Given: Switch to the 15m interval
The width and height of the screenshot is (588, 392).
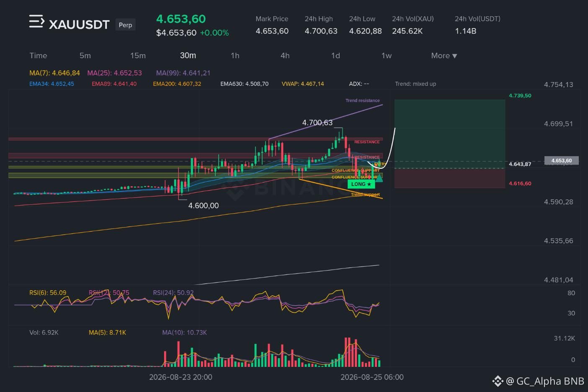Looking at the screenshot, I should (138, 56).
